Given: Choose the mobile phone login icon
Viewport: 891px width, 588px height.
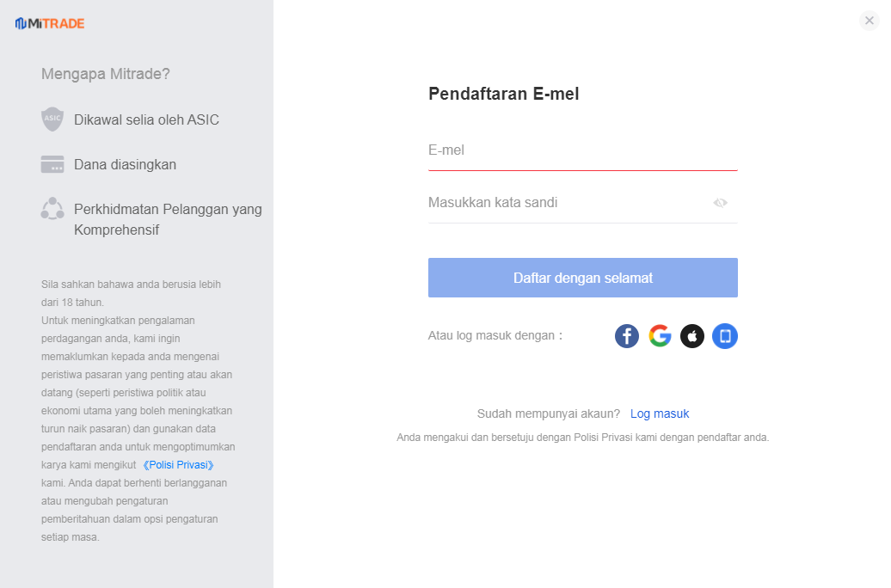Looking at the screenshot, I should click(725, 336).
